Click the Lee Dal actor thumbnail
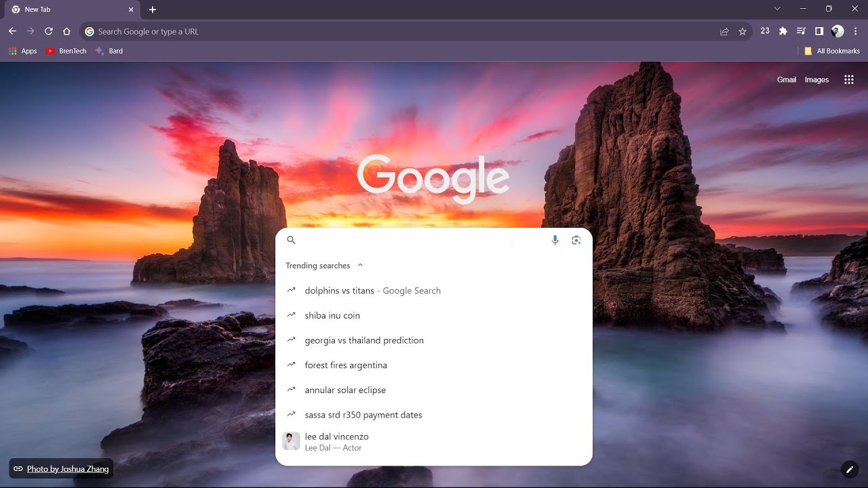 pos(291,441)
